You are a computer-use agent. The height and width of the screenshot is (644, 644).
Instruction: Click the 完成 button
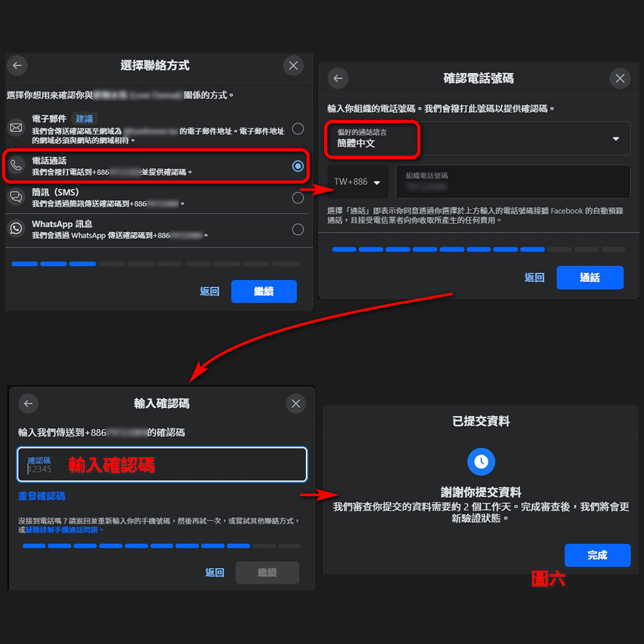pyautogui.click(x=597, y=555)
